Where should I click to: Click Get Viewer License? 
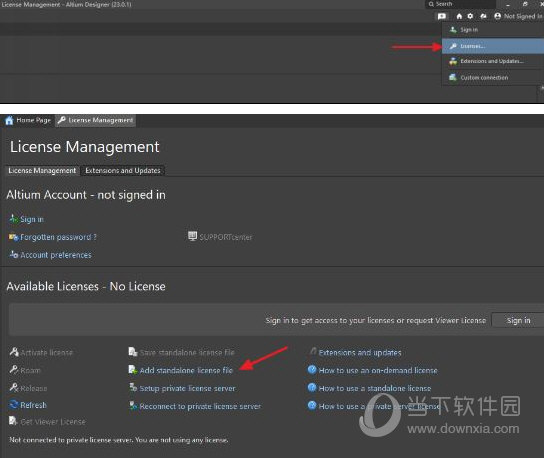point(53,422)
